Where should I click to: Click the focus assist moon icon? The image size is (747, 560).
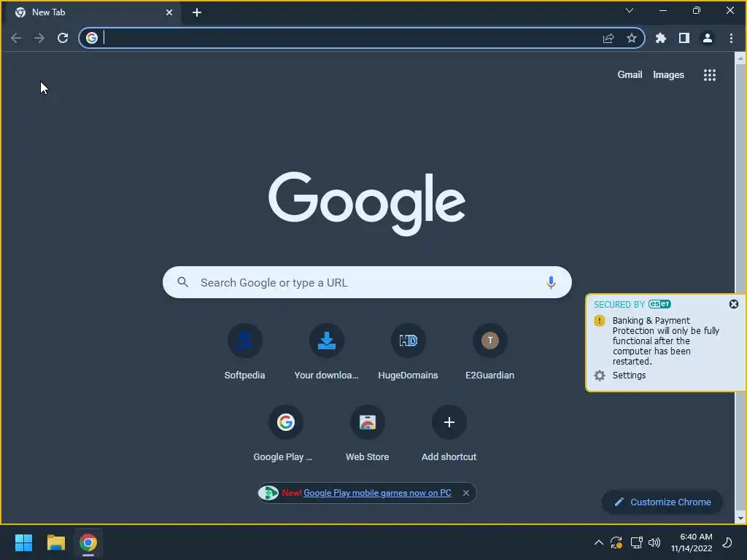(x=727, y=542)
